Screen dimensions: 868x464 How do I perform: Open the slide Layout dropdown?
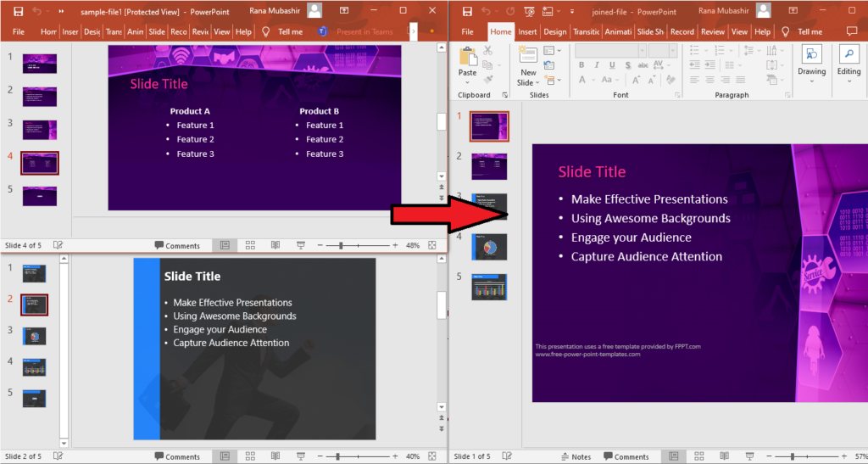550,51
